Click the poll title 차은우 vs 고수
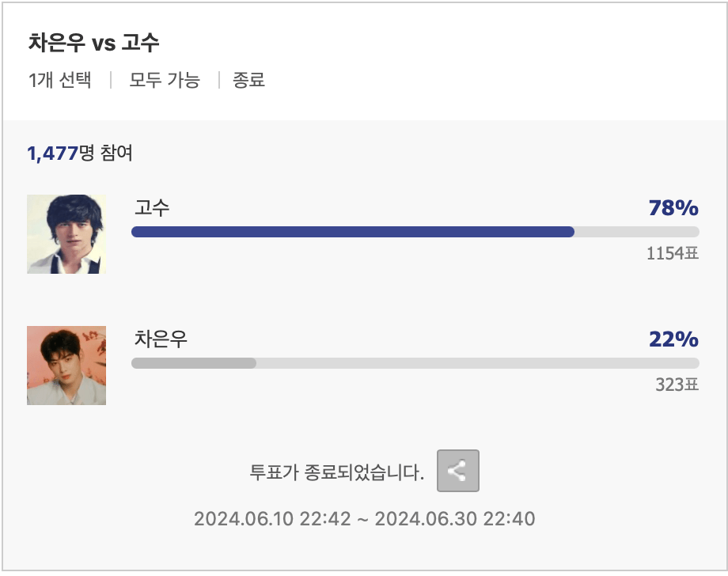 pos(94,42)
